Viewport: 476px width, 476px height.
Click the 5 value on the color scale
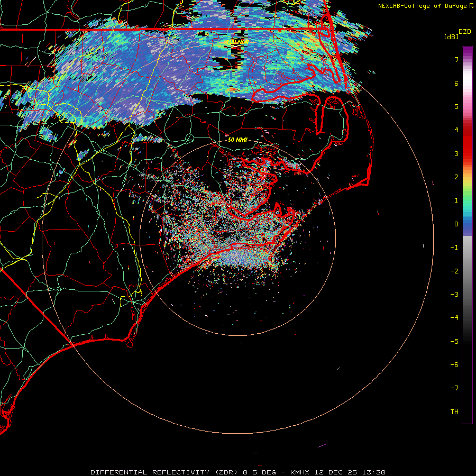click(456, 106)
